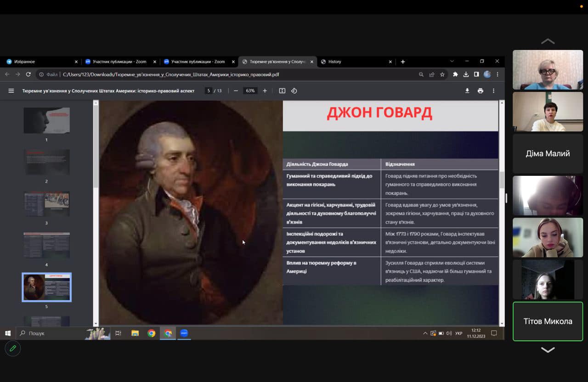Rotate the PDF counterclockwise
Viewport: 588px width, 382px height.
(294, 91)
